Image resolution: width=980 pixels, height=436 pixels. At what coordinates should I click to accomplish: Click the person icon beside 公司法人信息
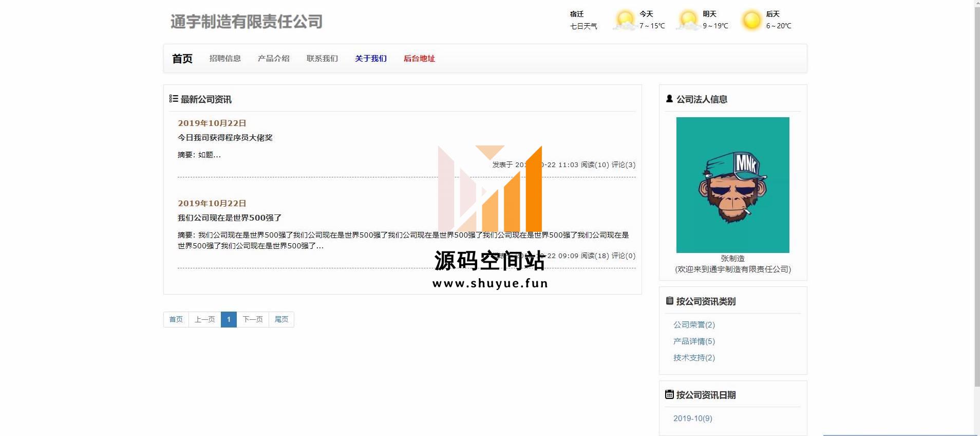[669, 99]
